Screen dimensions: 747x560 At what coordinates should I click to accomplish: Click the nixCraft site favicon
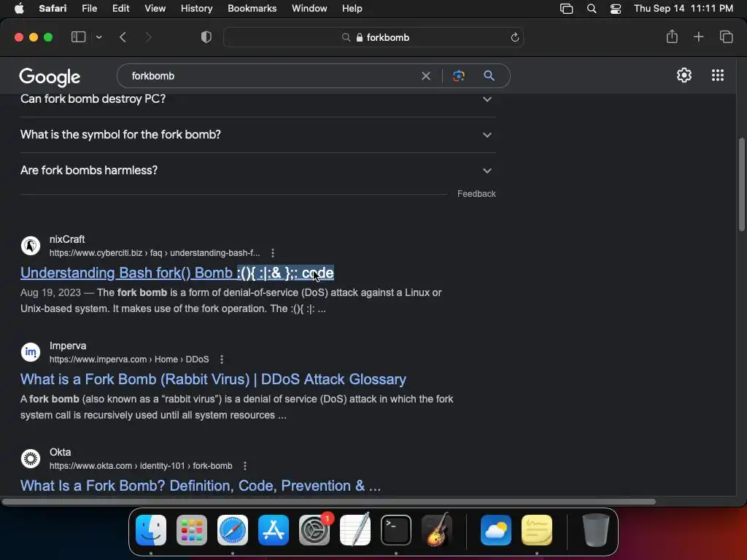(31, 246)
